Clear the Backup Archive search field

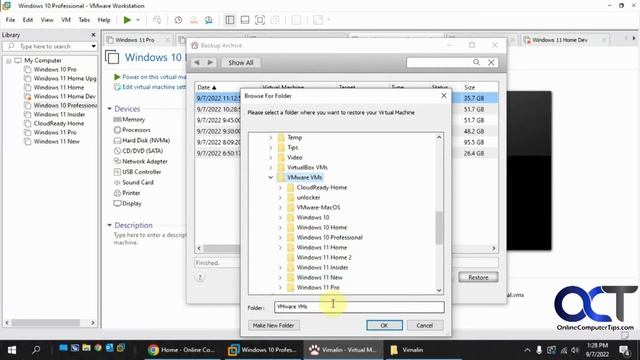tap(491, 62)
